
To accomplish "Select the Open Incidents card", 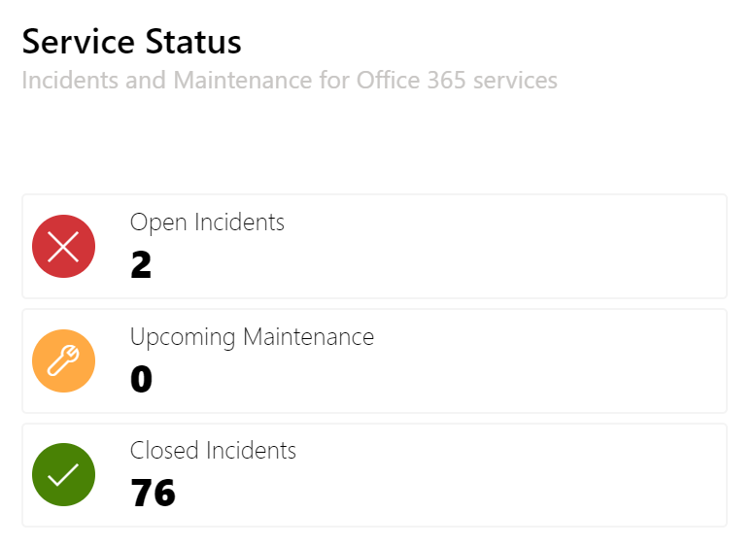I will [375, 246].
